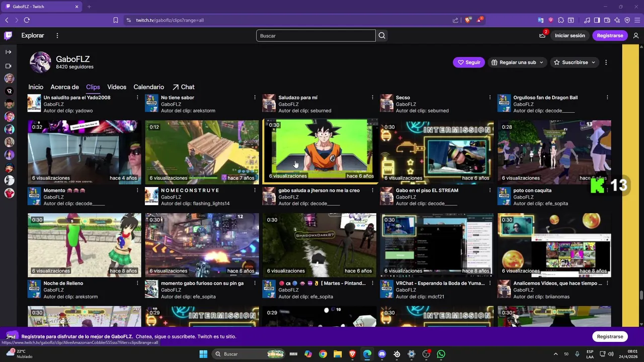
Task: Click the share page icon in the address bar
Action: coord(455,20)
